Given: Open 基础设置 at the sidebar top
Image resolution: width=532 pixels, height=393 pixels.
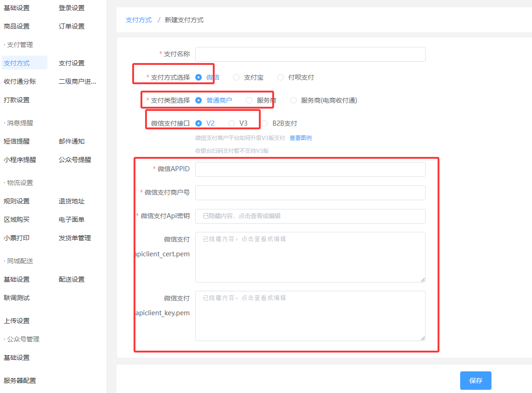Looking at the screenshot, I should (x=17, y=8).
